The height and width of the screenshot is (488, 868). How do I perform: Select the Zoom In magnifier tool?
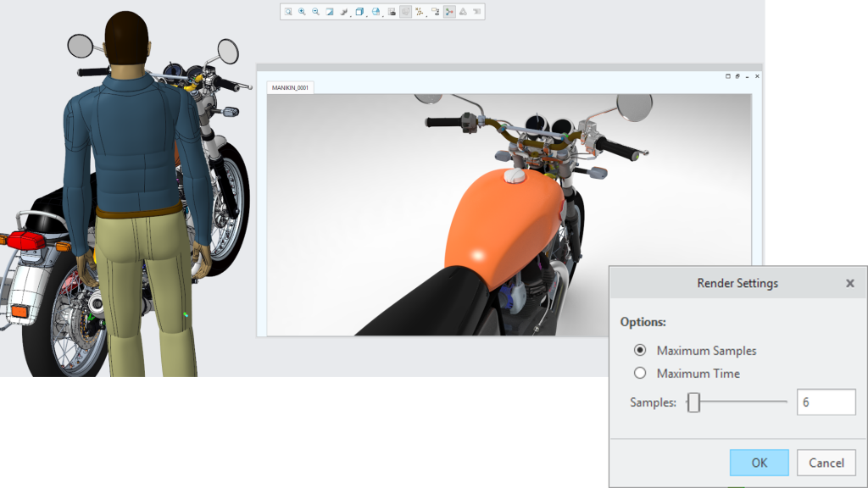click(x=302, y=12)
